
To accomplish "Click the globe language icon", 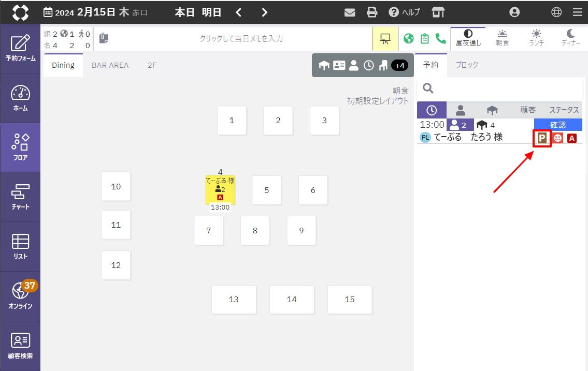I will (x=556, y=12).
